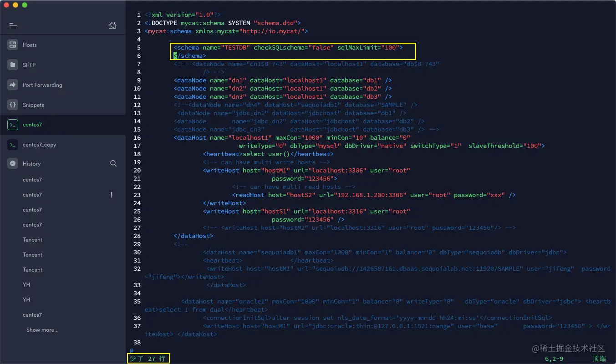Viewport: 616px width, 364px height.
Task: Click the "顶端" scroll position indicator
Action: (x=599, y=359)
